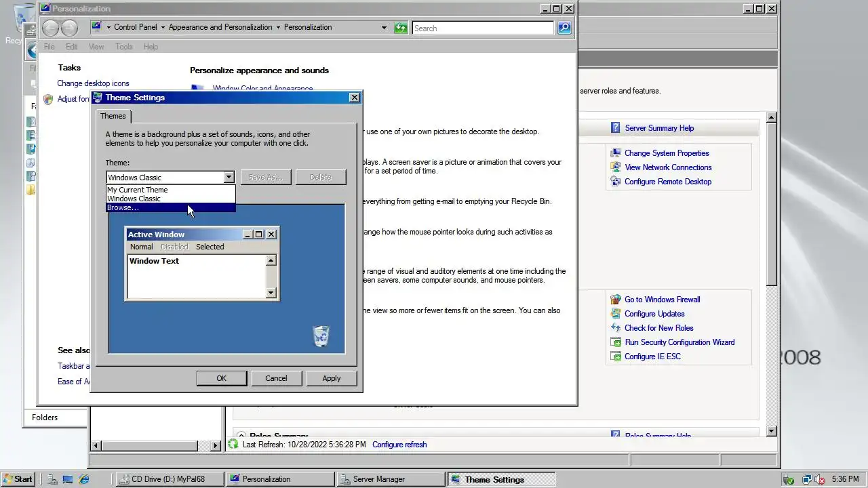Open View Network Connections link
Image resolution: width=868 pixels, height=488 pixels.
click(x=668, y=167)
